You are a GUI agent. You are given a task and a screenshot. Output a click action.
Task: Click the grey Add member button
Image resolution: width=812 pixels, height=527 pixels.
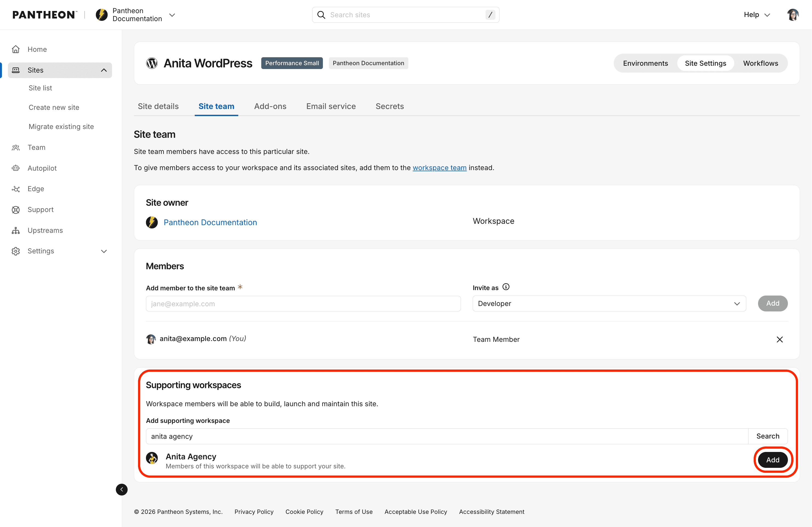[773, 303]
